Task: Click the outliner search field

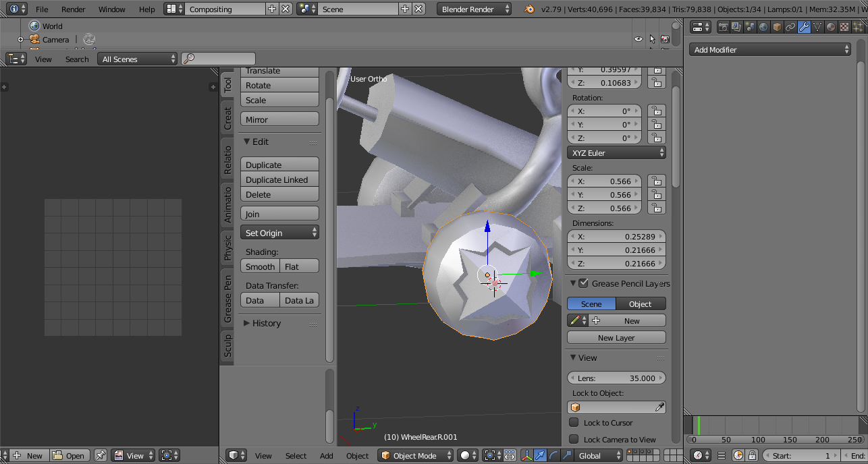Action: 219,59
